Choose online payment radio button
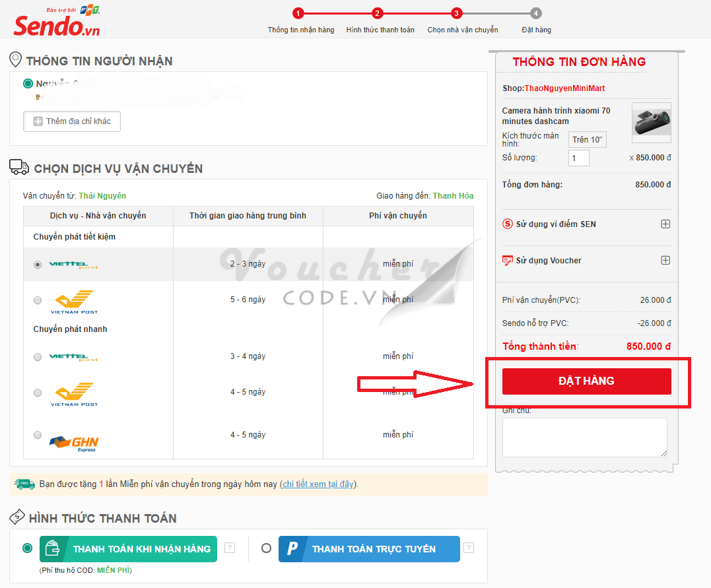This screenshot has height=588, width=711. point(266,548)
